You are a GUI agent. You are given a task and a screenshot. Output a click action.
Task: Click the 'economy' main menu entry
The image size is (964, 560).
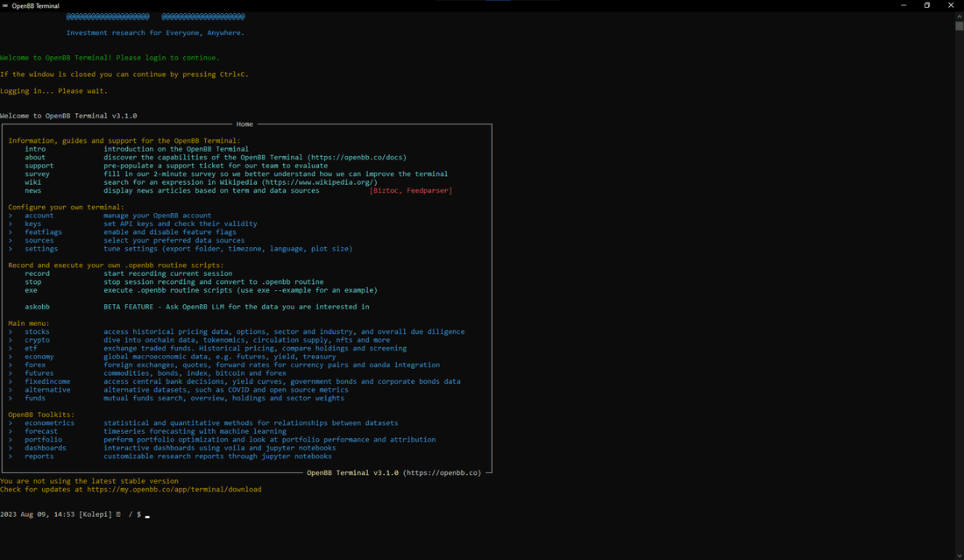39,357
